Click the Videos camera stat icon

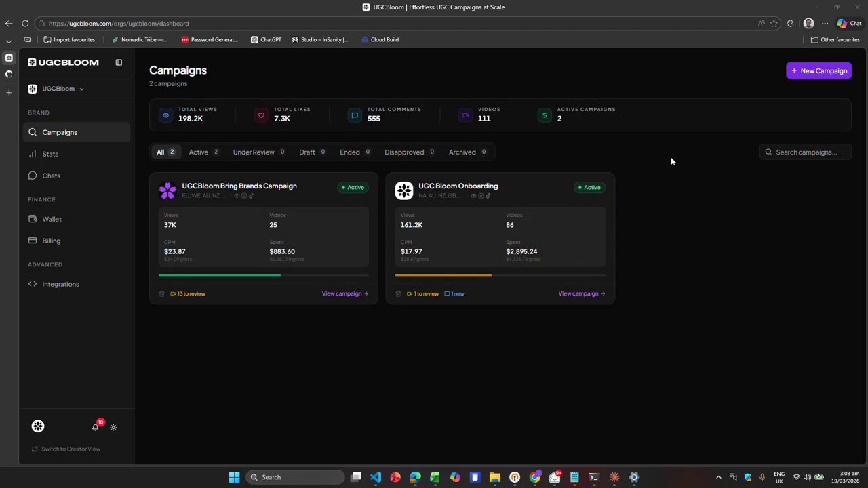(x=465, y=115)
